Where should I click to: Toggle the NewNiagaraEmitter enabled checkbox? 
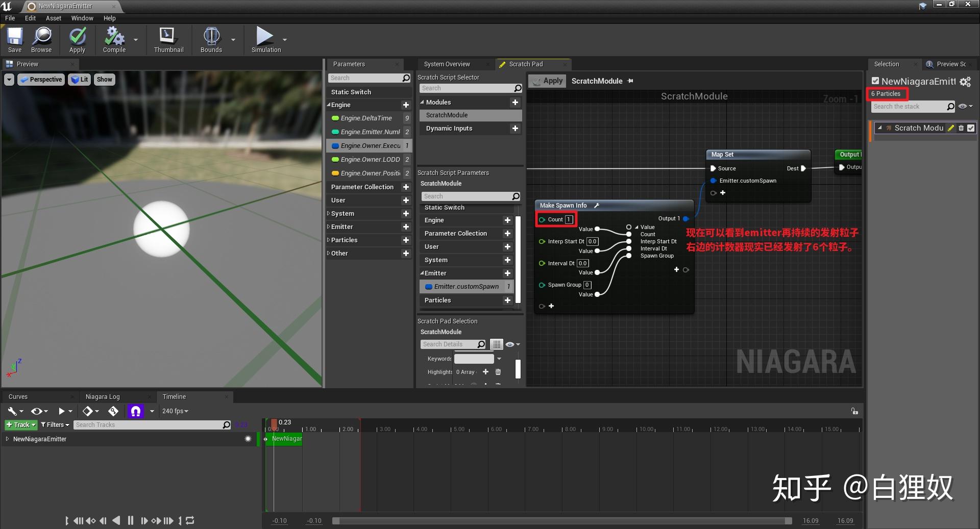874,81
